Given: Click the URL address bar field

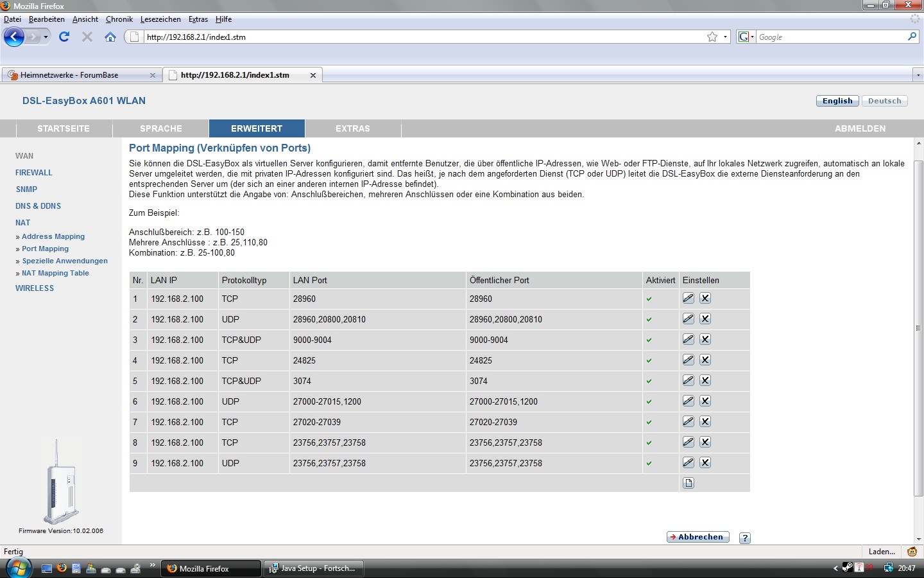Looking at the screenshot, I should pyautogui.click(x=424, y=37).
